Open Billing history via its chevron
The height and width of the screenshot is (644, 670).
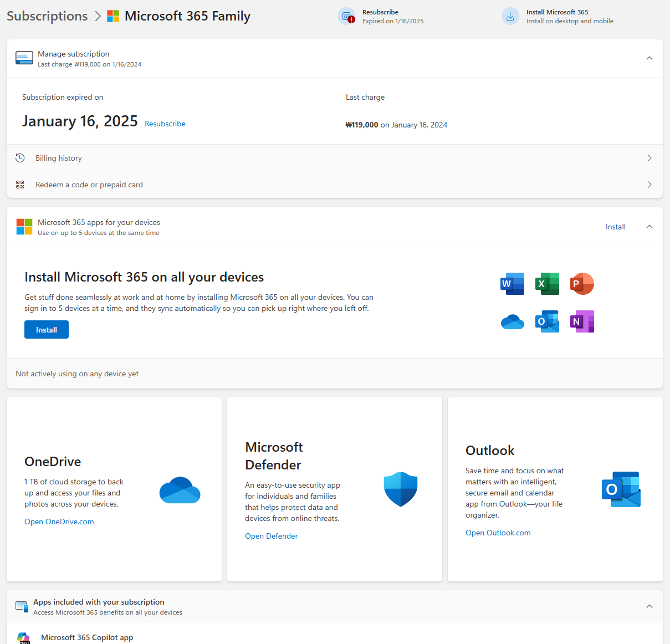pos(649,158)
